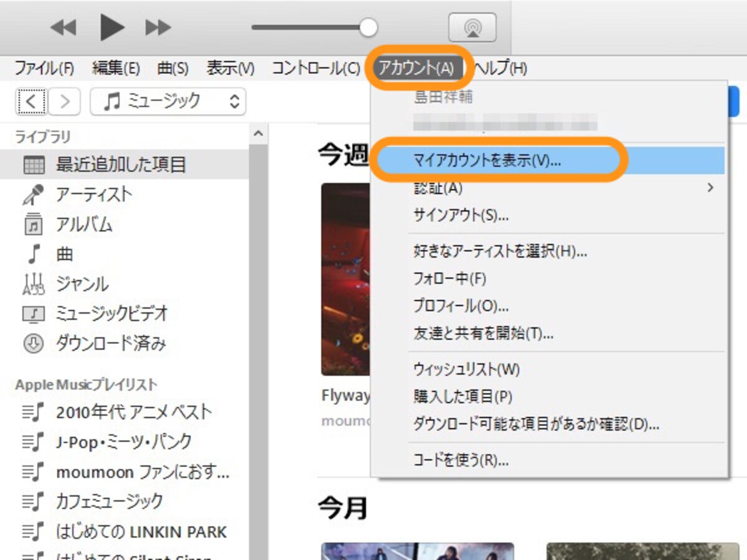Select サインアウト(S)... in account menu
Image resolution: width=747 pixels, height=560 pixels.
pos(461,215)
